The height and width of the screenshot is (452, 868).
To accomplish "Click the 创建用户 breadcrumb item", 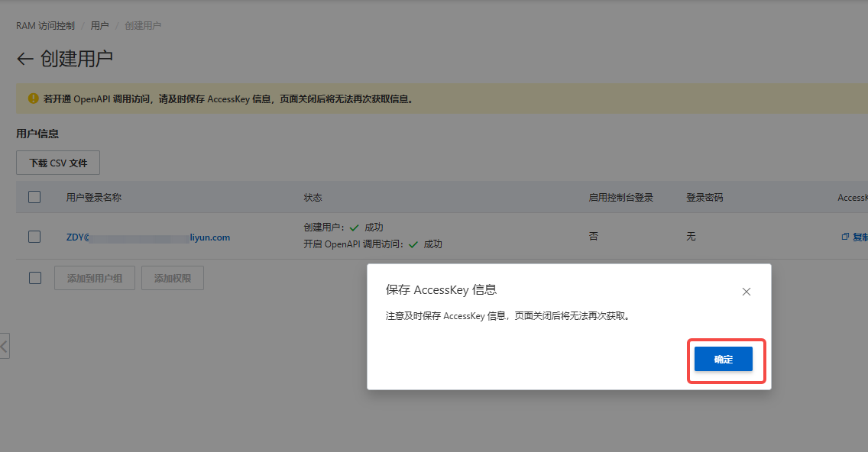I will pos(143,26).
